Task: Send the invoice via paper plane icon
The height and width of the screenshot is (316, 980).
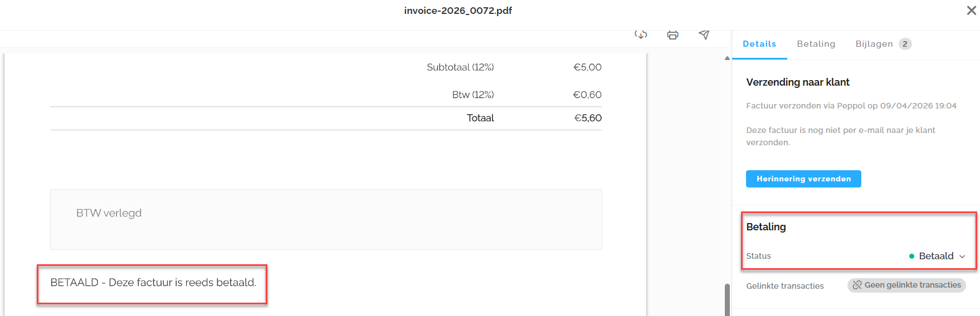Action: click(x=704, y=35)
